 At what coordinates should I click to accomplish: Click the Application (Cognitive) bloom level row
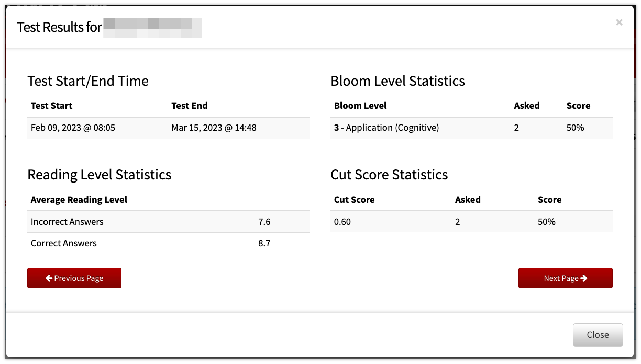coord(471,128)
